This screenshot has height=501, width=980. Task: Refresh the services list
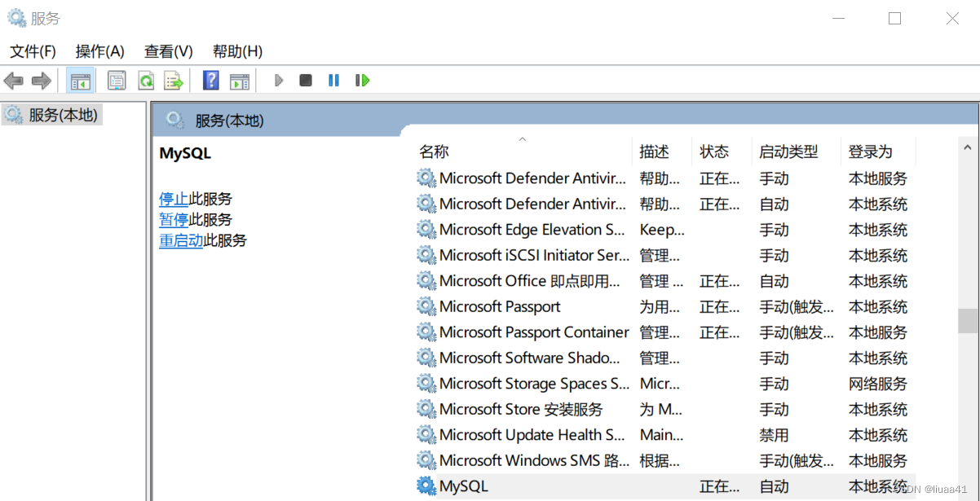147,80
